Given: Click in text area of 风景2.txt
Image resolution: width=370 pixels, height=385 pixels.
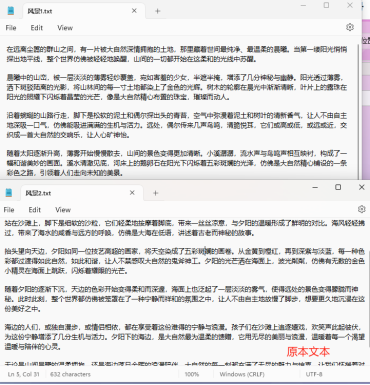Looking at the screenshot, I should 185,292.
